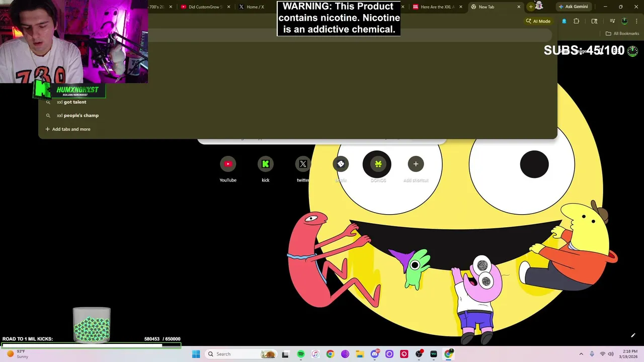Screen dimensions: 644x362
Task: Open the Chrome profile avatar
Action: click(x=624, y=21)
